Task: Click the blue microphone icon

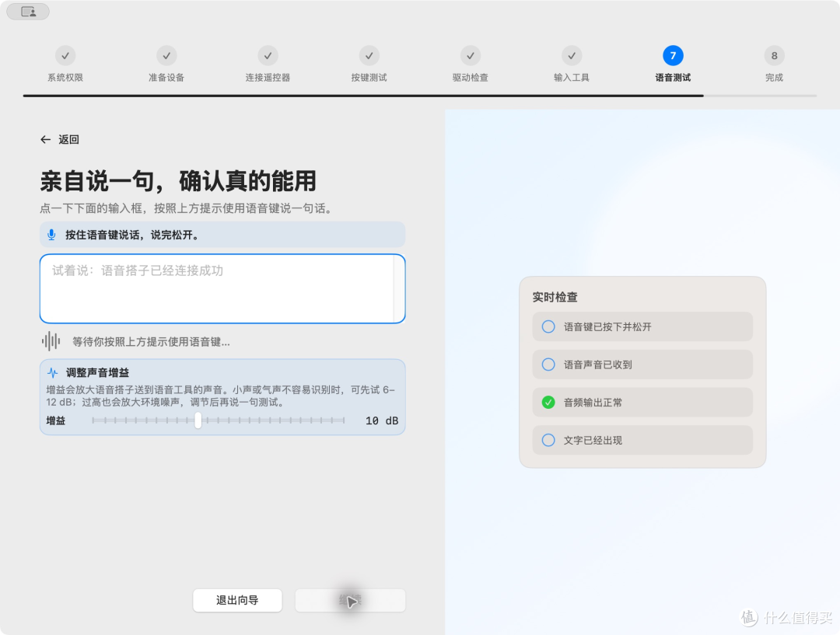Action: (51, 235)
